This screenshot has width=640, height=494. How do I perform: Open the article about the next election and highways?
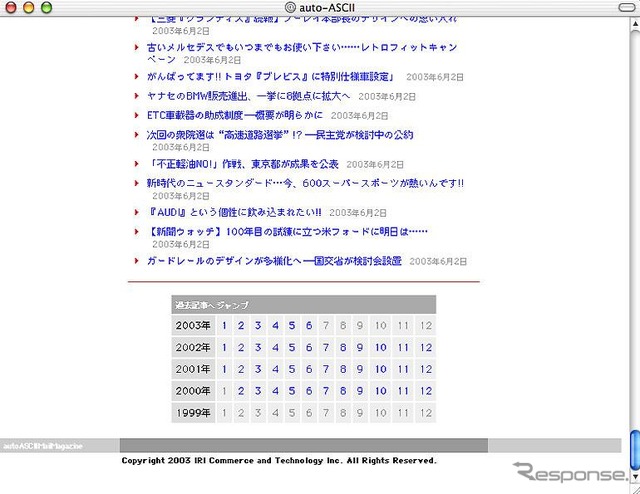click(x=280, y=135)
